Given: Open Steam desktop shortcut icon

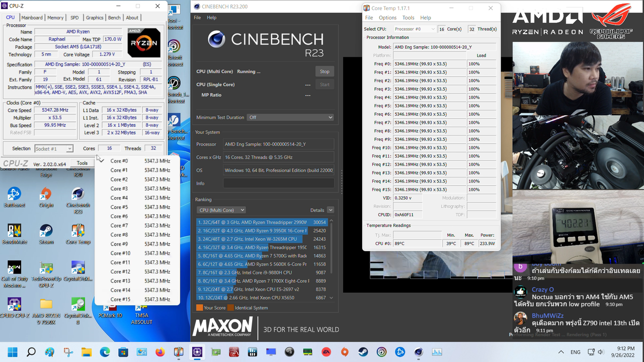Looking at the screenshot, I should coord(46,231).
